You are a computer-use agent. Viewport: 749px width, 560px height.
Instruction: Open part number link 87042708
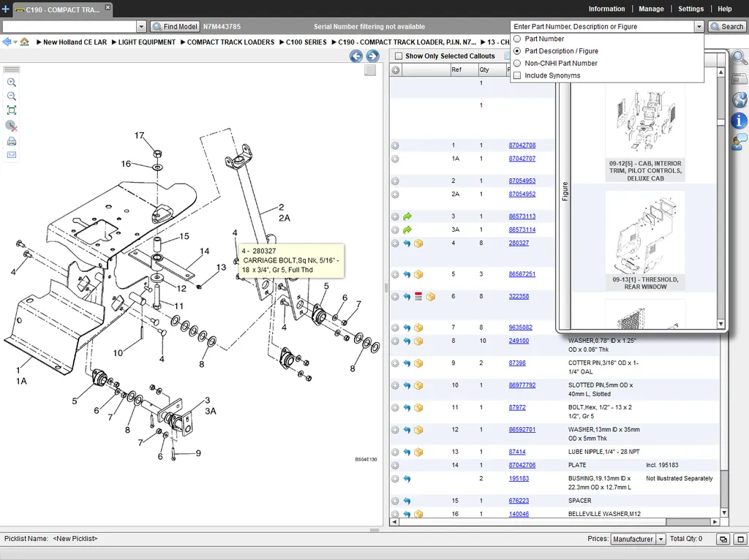[522, 145]
